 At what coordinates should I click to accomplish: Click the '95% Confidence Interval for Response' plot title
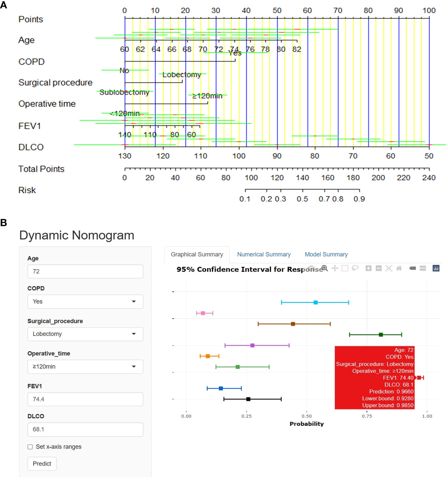click(250, 270)
